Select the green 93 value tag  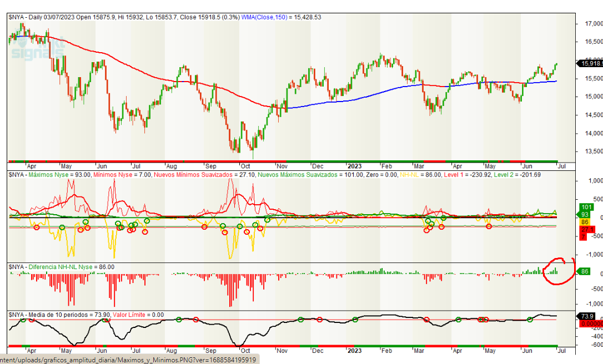click(585, 215)
